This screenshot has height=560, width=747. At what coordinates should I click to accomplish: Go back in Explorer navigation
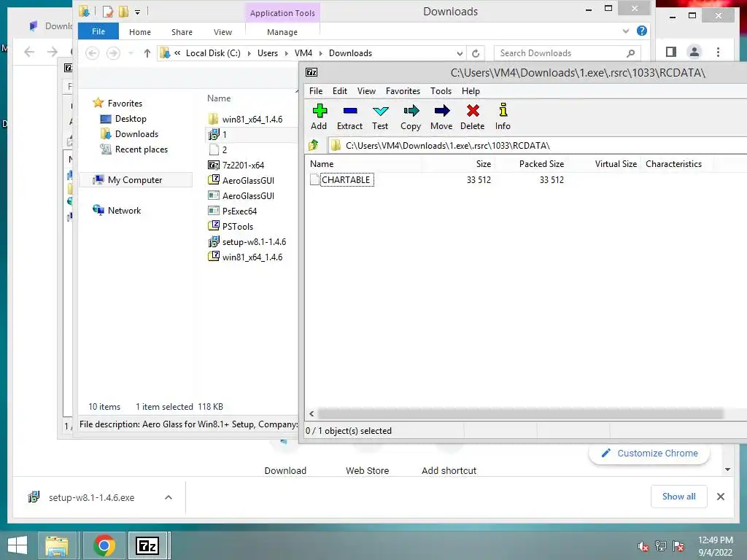point(93,52)
